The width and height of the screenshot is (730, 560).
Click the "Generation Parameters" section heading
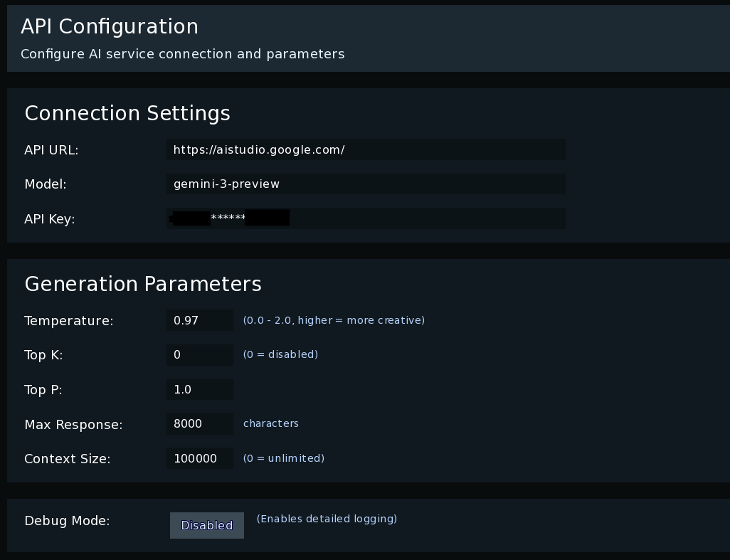tap(143, 284)
